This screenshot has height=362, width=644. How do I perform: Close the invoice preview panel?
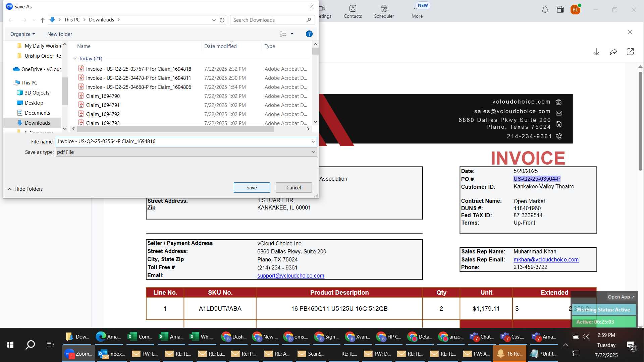click(630, 32)
